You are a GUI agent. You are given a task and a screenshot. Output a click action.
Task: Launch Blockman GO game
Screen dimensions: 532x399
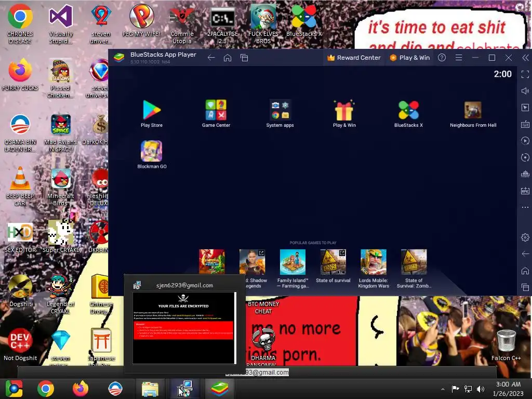click(x=152, y=155)
